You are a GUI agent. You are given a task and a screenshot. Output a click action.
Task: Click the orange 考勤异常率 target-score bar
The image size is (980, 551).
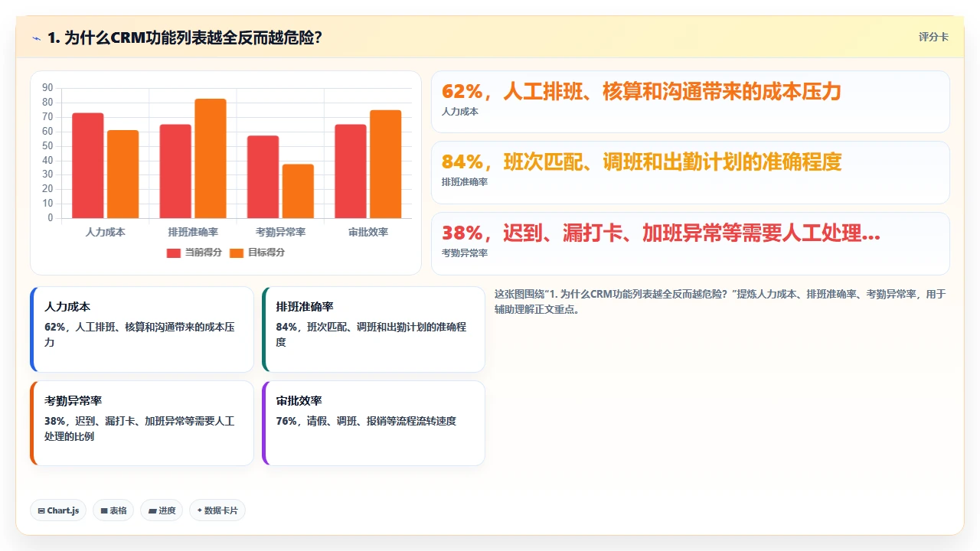pos(298,191)
